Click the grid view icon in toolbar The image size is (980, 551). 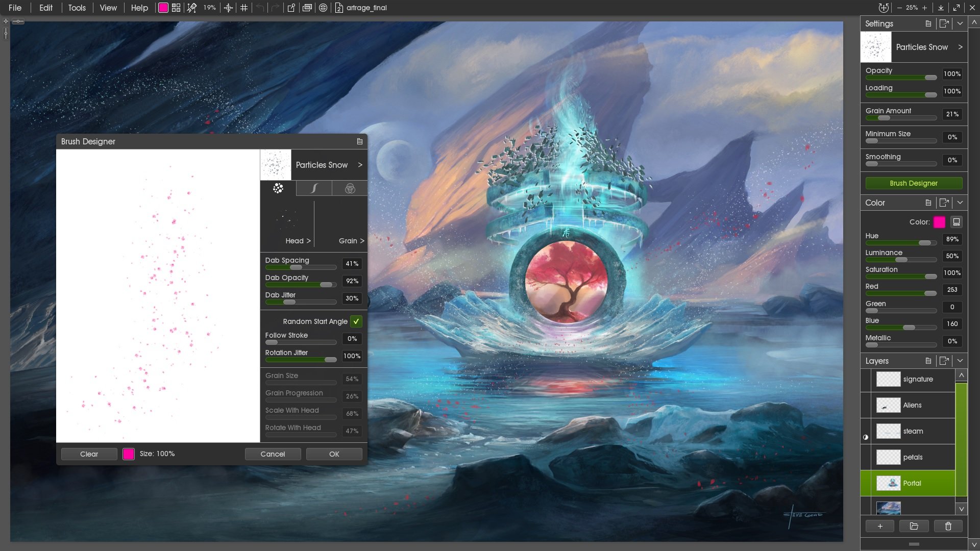[x=177, y=8]
